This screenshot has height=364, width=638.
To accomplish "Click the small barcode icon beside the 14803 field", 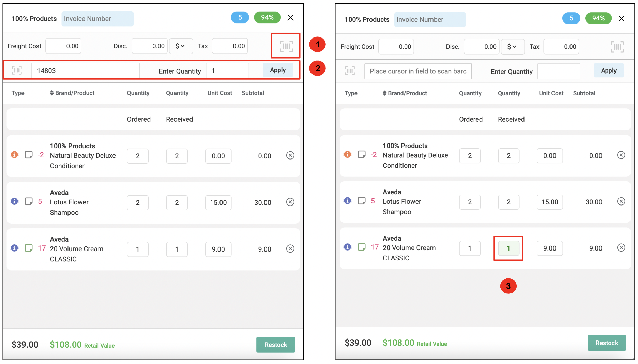I will point(17,70).
